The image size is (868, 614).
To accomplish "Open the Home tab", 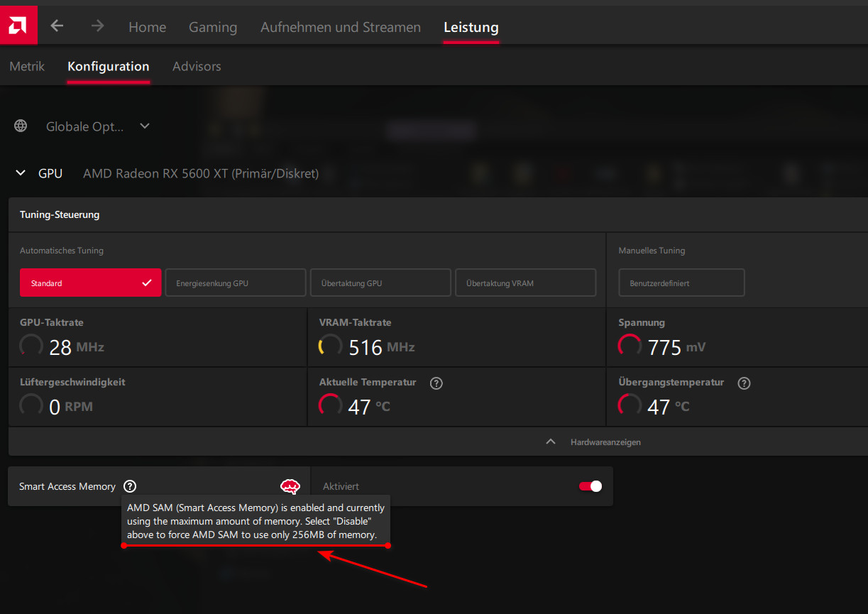I will (x=148, y=27).
